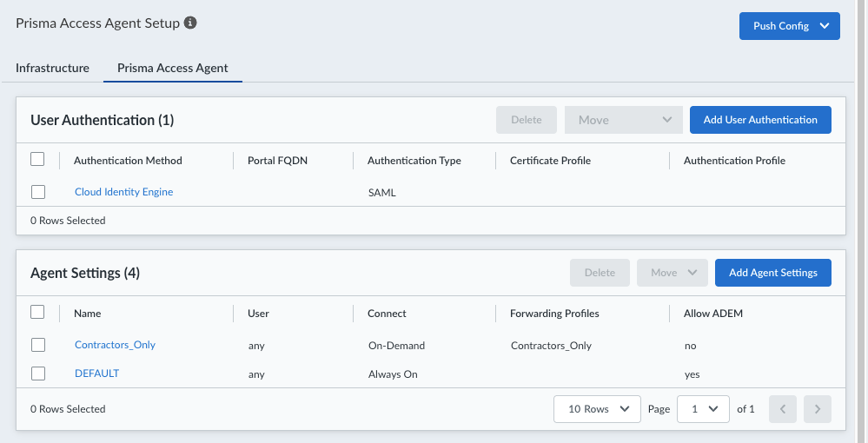This screenshot has height=443, width=868.
Task: Open the page number dropdown
Action: [x=703, y=409]
